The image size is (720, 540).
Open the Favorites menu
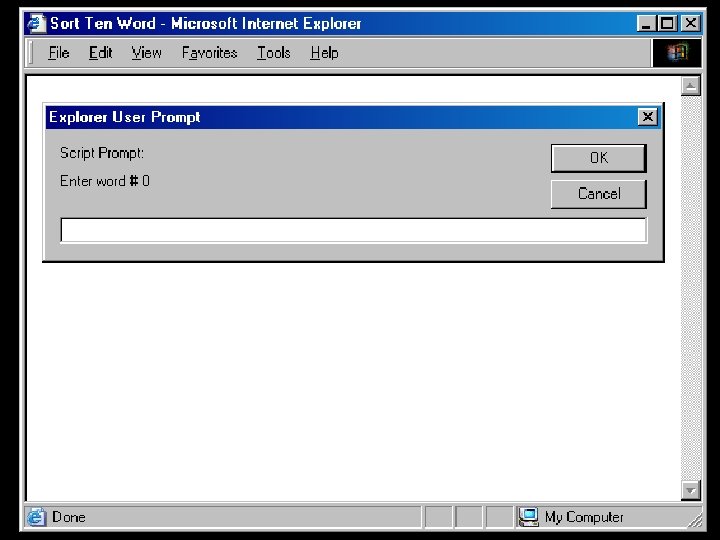click(x=209, y=53)
